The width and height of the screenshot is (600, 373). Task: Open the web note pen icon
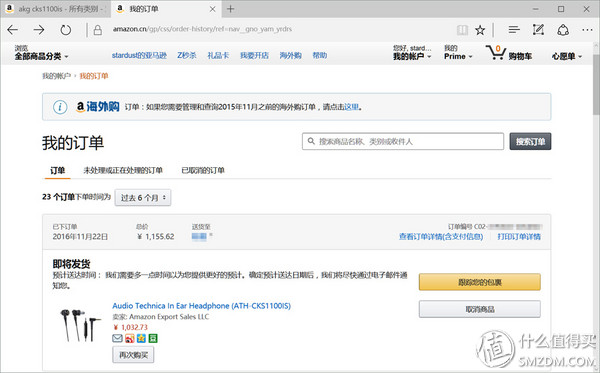pos(538,29)
